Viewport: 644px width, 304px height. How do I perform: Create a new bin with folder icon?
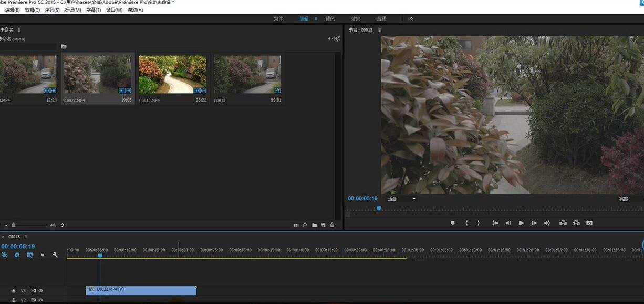(x=314, y=225)
